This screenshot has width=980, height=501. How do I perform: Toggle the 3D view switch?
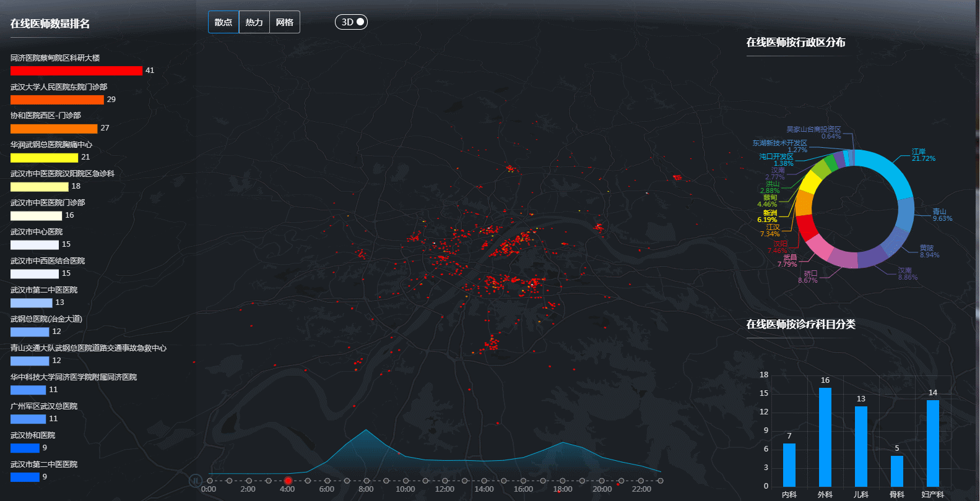(351, 22)
